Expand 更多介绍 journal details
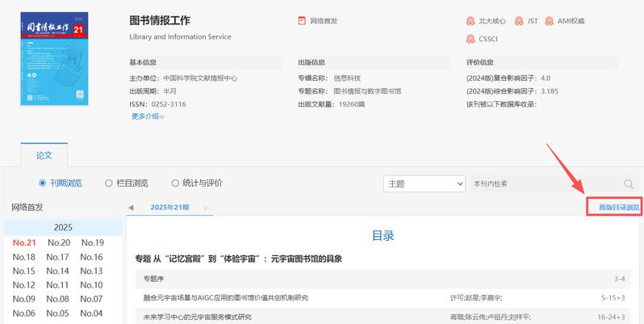The image size is (644, 324). 148,116
